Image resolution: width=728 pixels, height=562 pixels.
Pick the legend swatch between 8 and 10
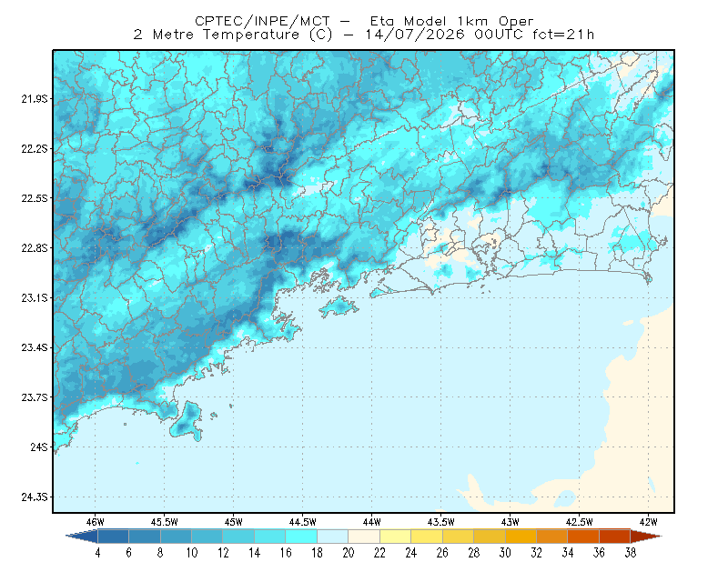(x=176, y=537)
